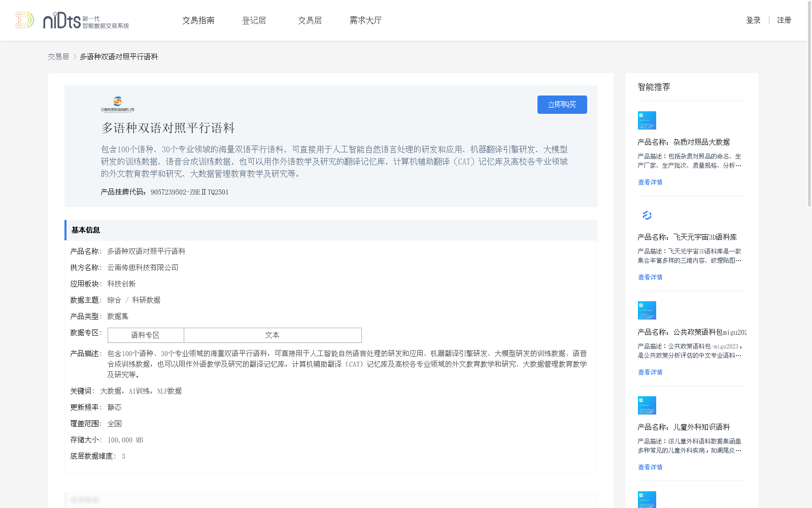Viewport: 812px width, 508px height.
Task: Open product 公共政策语料包 title
Action: click(x=692, y=332)
